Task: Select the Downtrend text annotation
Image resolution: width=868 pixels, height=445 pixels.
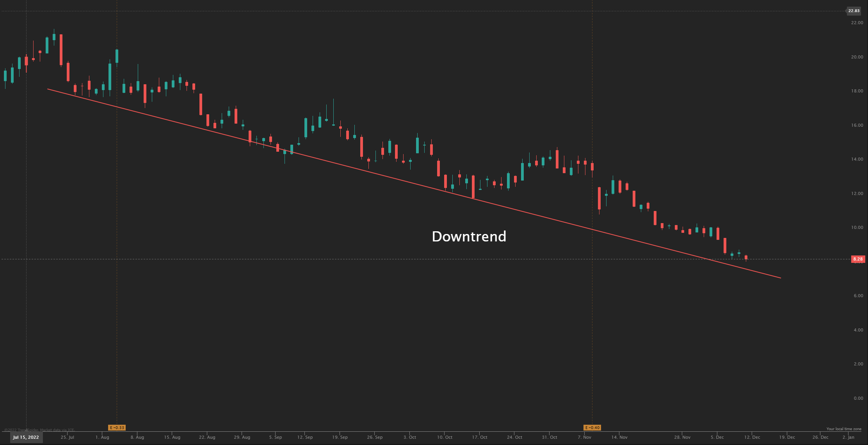Action: (x=469, y=236)
